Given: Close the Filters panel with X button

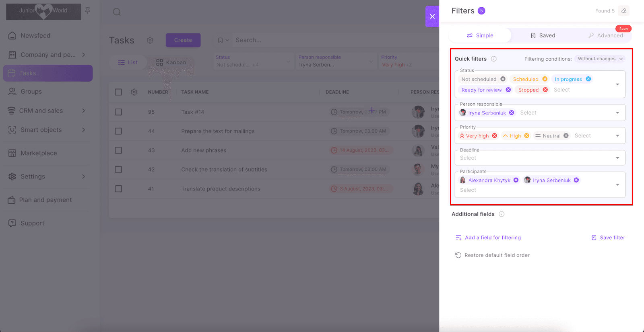Looking at the screenshot, I should pos(432,16).
